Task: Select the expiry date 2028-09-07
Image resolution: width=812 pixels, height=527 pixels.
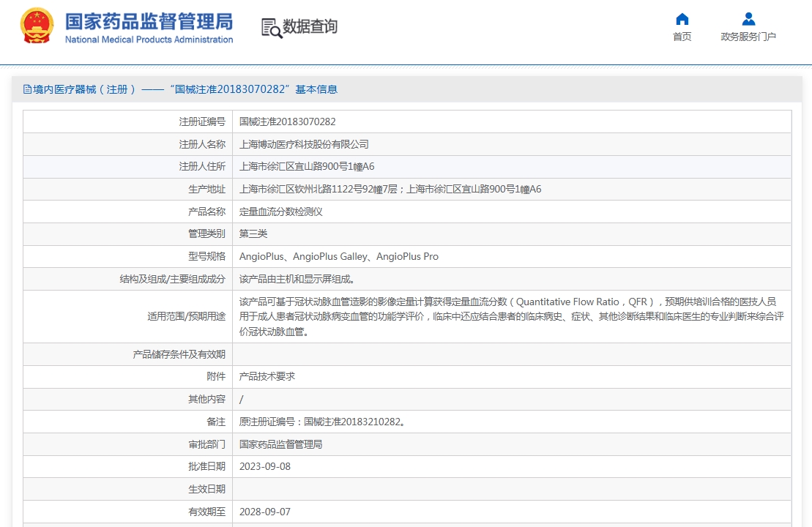Action: [x=264, y=512]
